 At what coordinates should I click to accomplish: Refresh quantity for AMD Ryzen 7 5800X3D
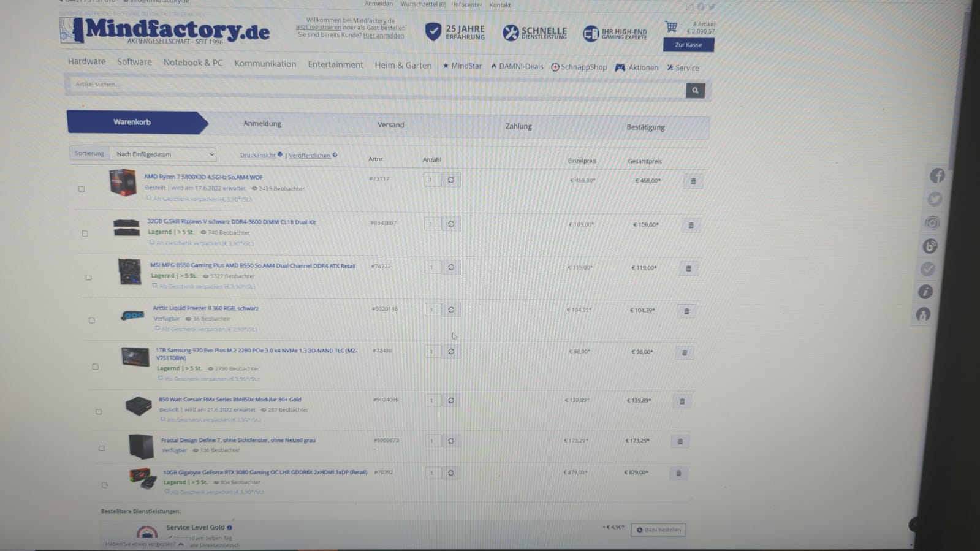pos(450,180)
